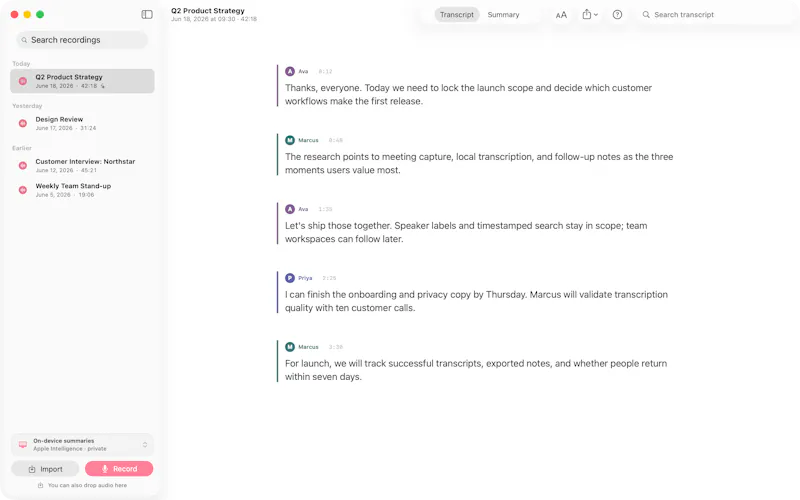Viewport: 800px width, 500px height.
Task: Click the On-device summaries device icon
Action: (22, 444)
